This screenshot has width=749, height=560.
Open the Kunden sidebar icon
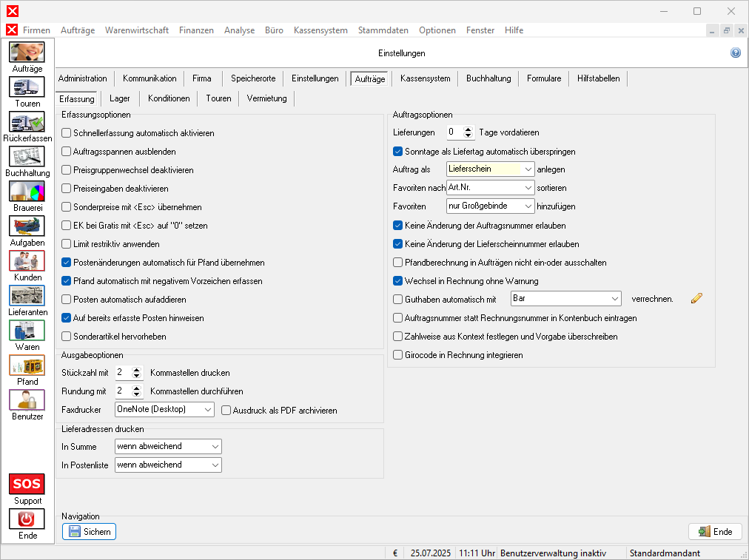[x=27, y=261]
